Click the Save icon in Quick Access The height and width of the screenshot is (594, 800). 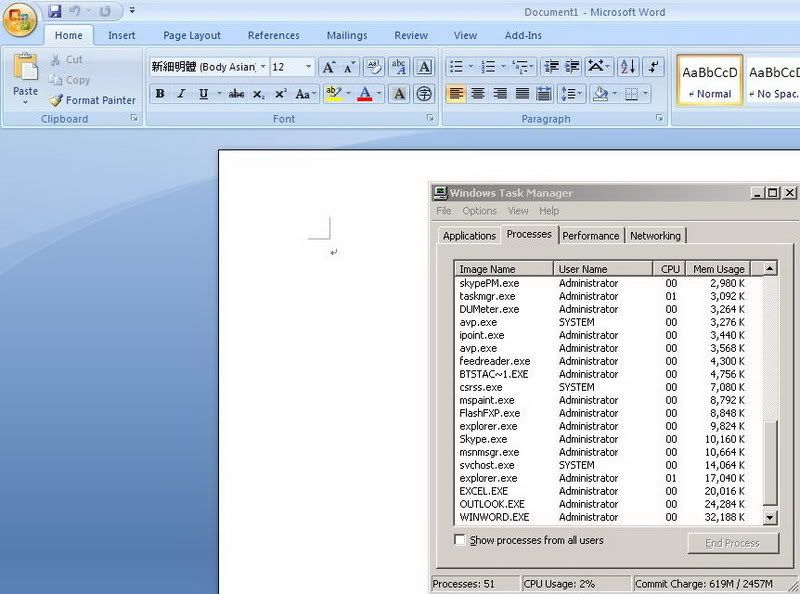(x=54, y=11)
